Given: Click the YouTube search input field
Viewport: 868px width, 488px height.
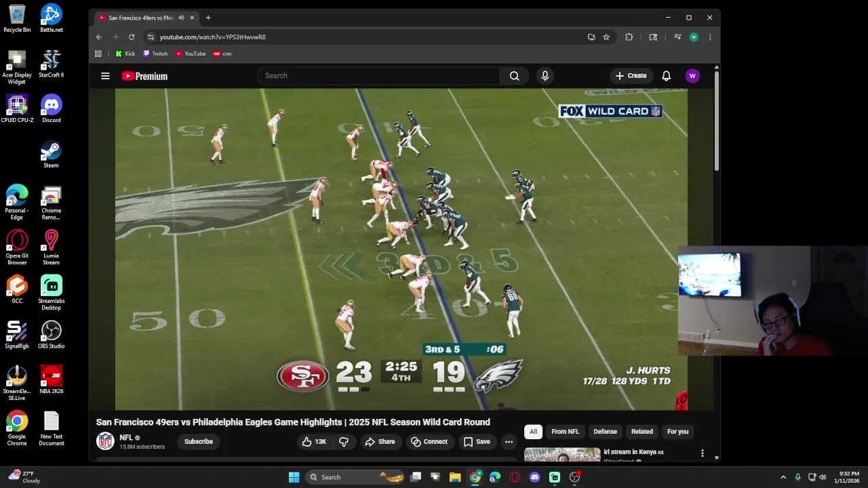Looking at the screenshot, I should (379, 76).
